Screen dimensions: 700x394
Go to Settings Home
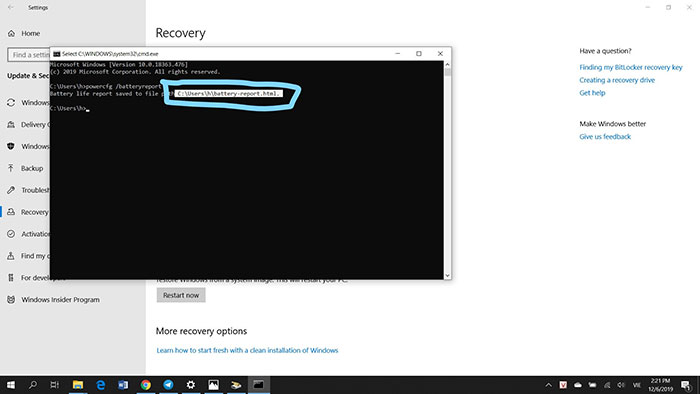(25, 33)
